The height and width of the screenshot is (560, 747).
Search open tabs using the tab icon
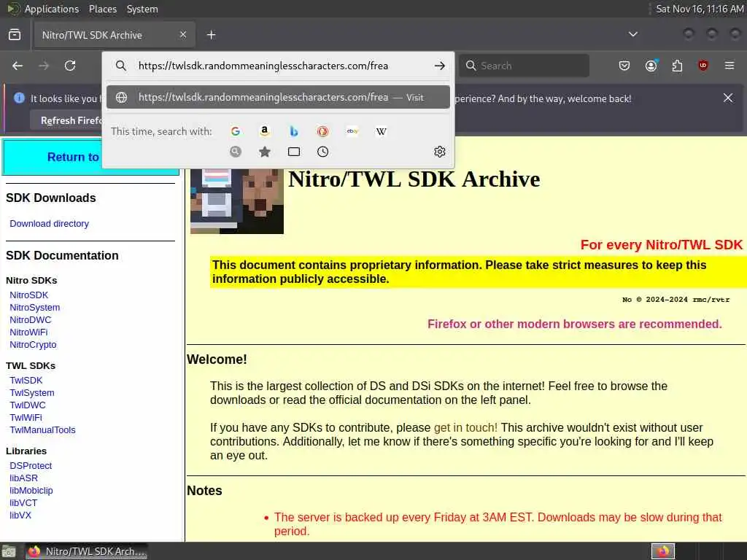294,152
